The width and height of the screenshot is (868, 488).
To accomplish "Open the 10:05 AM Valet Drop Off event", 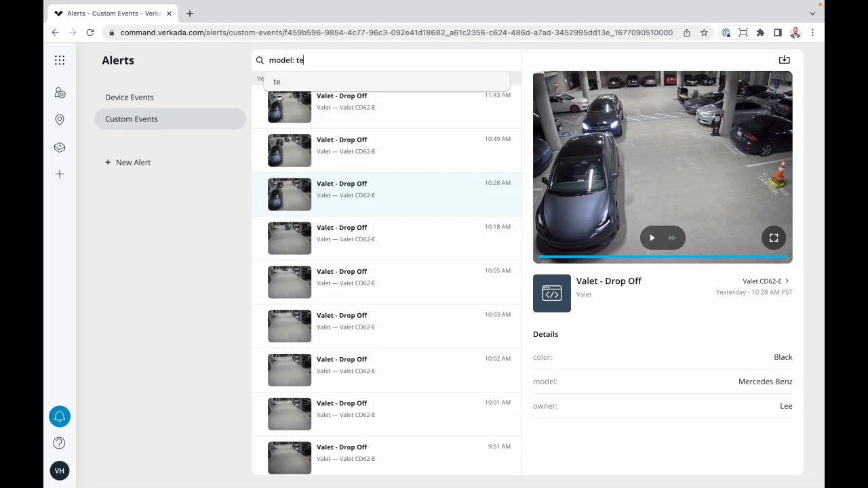I will pos(387,283).
